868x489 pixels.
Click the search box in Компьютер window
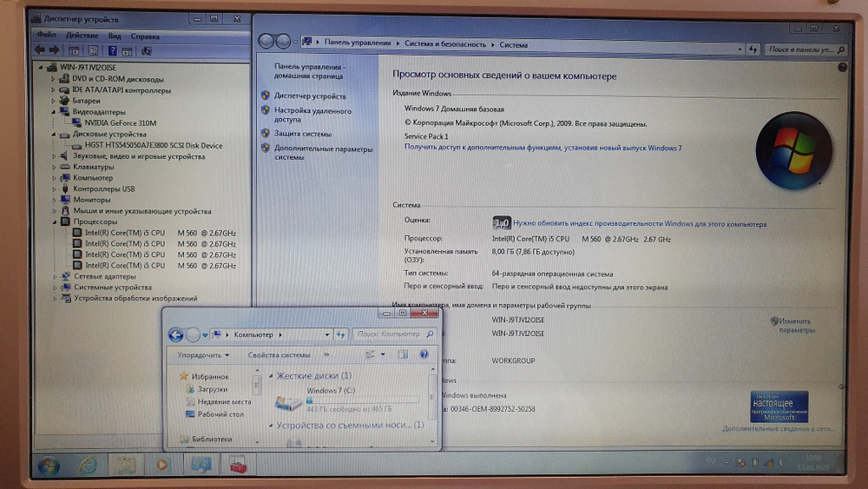click(393, 334)
